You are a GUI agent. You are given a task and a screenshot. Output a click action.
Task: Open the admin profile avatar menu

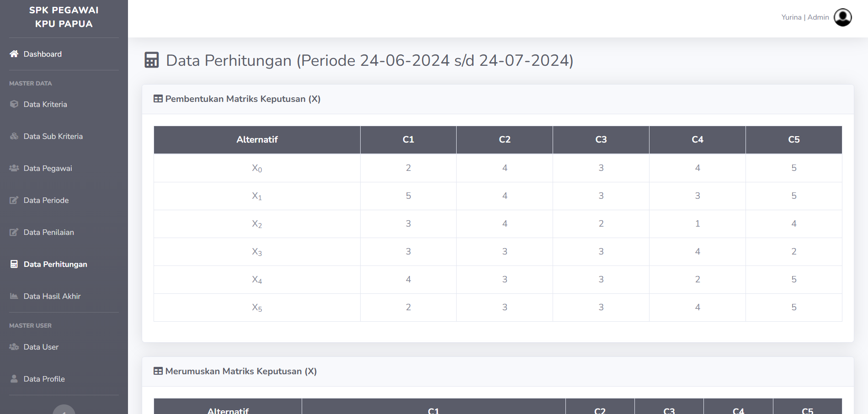pyautogui.click(x=842, y=17)
